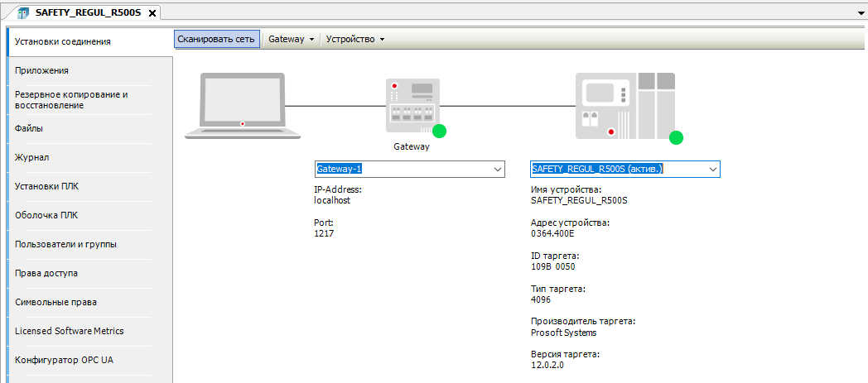This screenshot has width=868, height=383.
Task: Open Licensed Software Metrics section
Action: coord(70,331)
